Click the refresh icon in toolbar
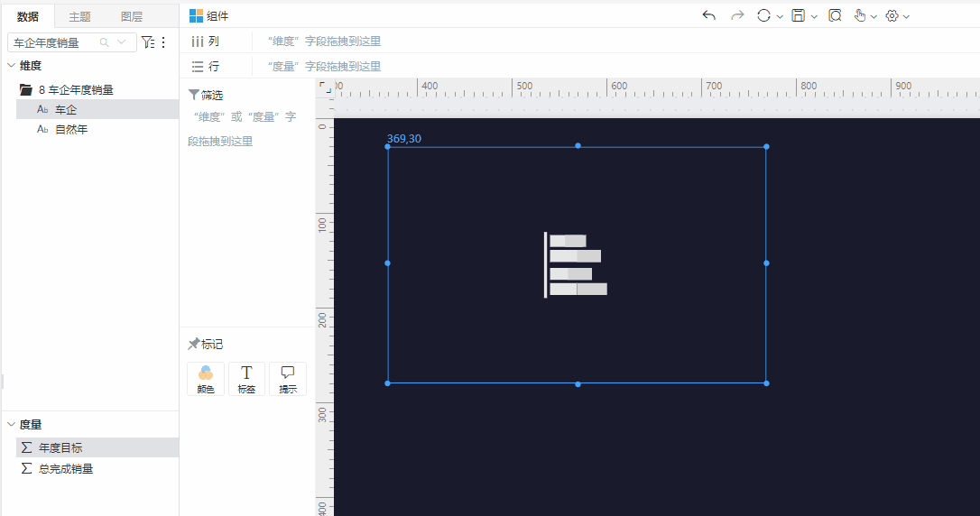This screenshot has width=980, height=516. (763, 15)
